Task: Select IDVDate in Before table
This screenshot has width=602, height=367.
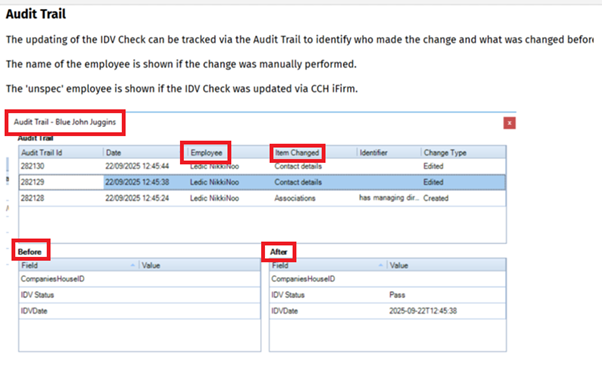Action: click(x=34, y=311)
